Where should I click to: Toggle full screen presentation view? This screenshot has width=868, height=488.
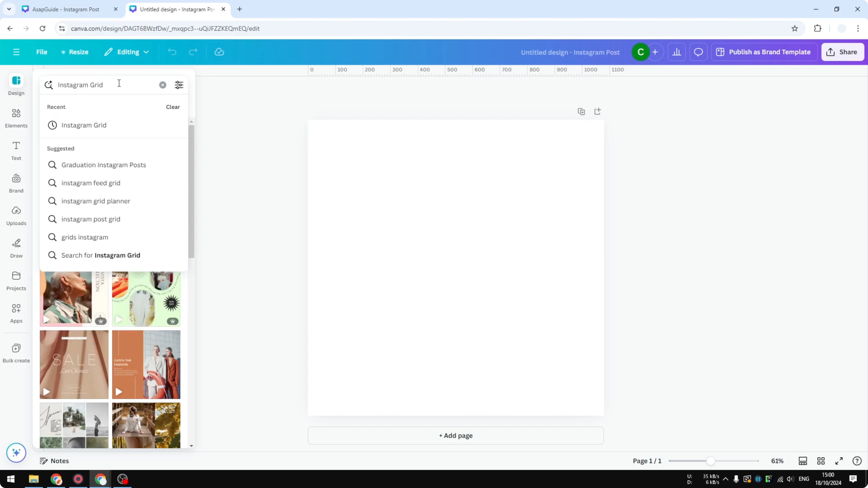click(x=839, y=461)
